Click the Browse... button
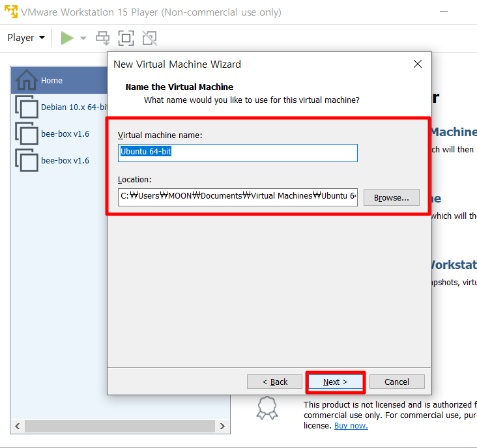The width and height of the screenshot is (477, 448). tap(391, 197)
